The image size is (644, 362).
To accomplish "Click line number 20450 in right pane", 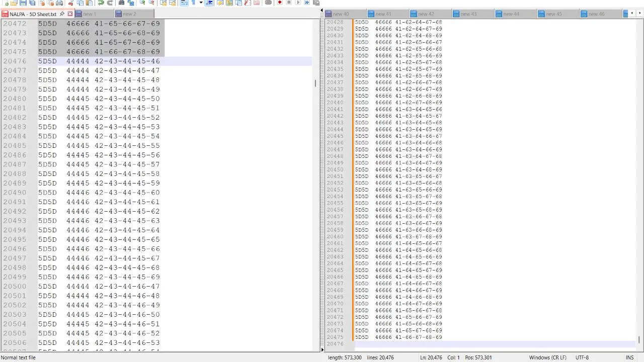I will pyautogui.click(x=335, y=169).
